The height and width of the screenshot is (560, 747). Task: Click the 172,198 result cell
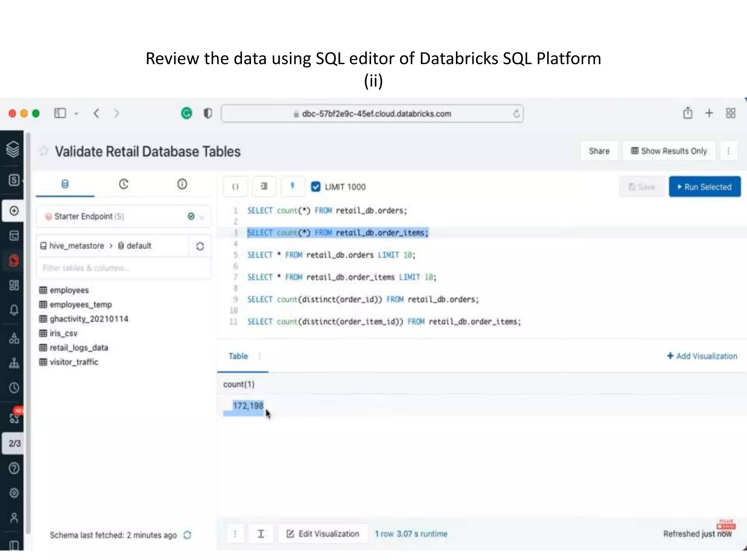coord(248,406)
